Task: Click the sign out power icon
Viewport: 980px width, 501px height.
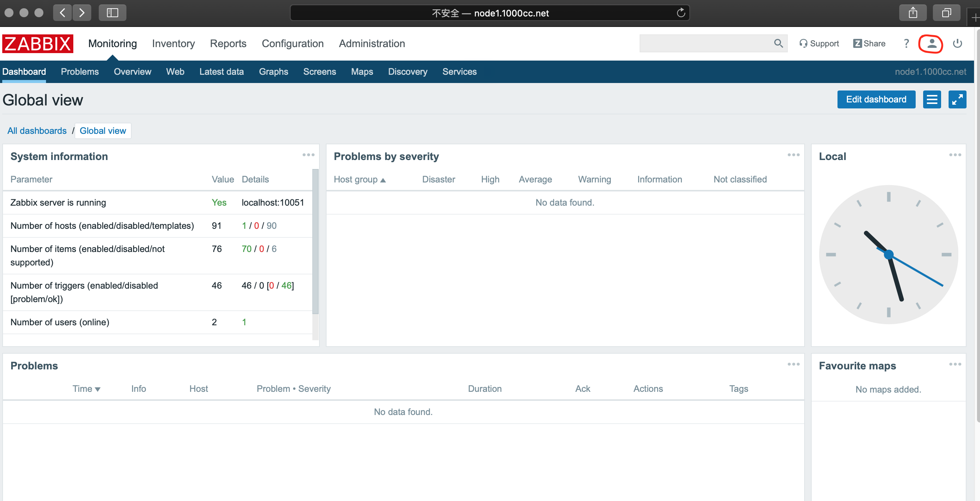Action: point(957,44)
